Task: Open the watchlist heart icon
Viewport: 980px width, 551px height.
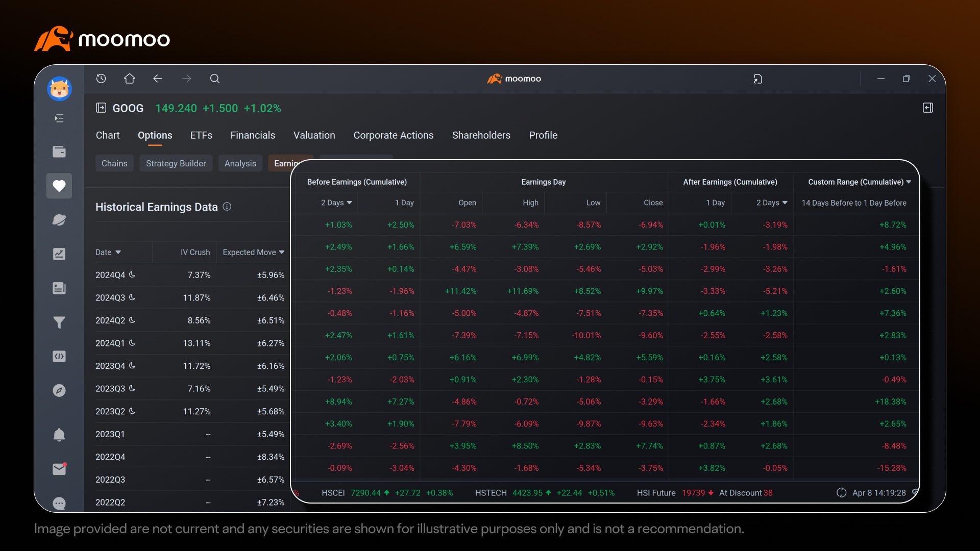Action: click(59, 186)
